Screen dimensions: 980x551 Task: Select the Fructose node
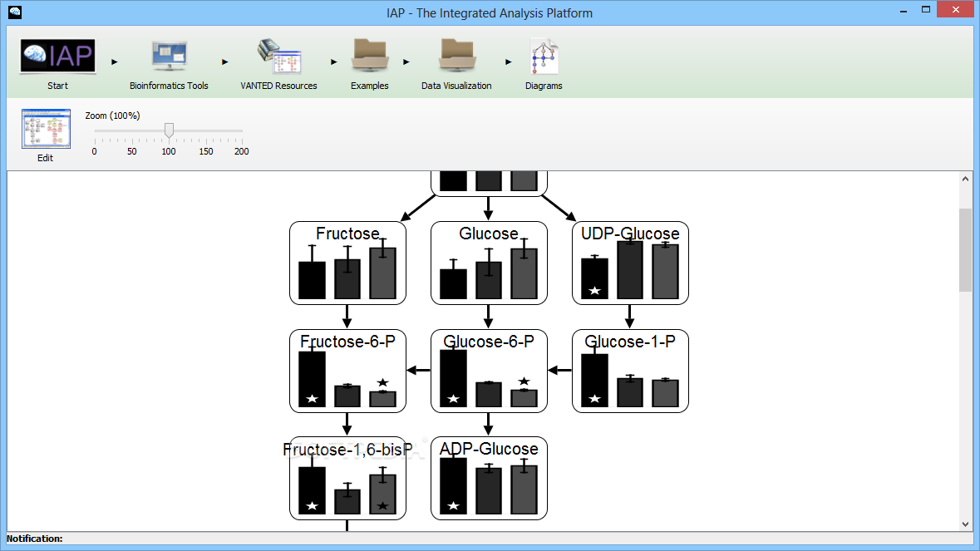[x=347, y=263]
